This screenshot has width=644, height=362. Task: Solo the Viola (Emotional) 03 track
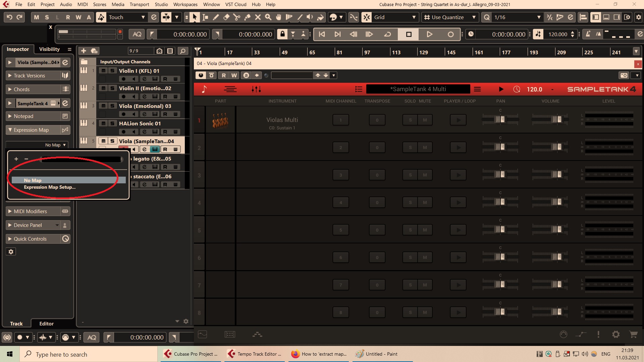(112, 106)
